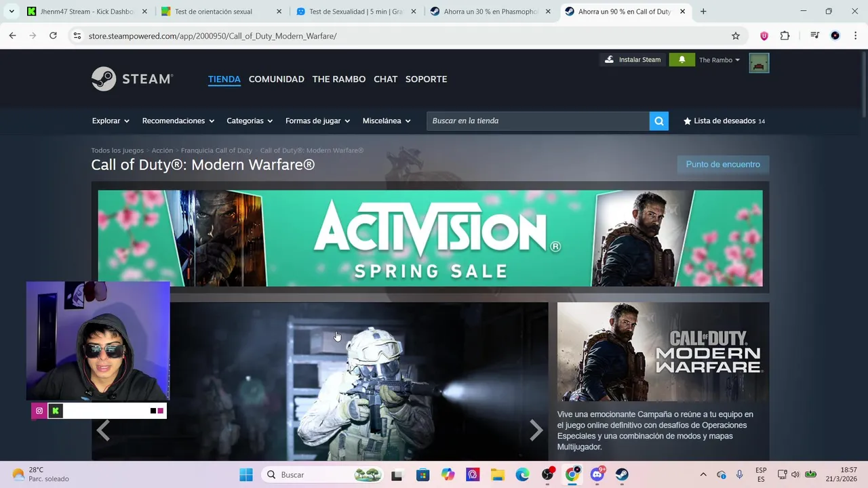Open Chrome's three-dot menu
Screen dimensions: 868x488
(x=855, y=36)
